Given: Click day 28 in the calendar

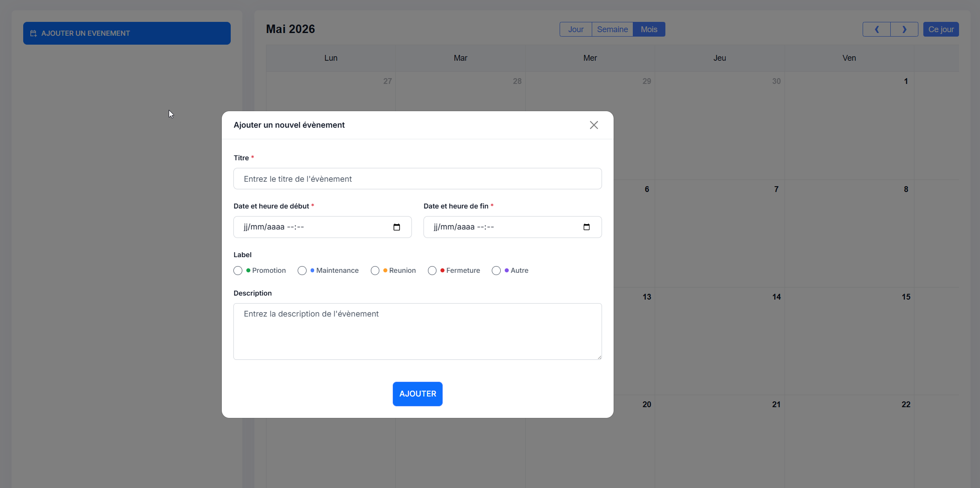Looking at the screenshot, I should click(x=517, y=81).
